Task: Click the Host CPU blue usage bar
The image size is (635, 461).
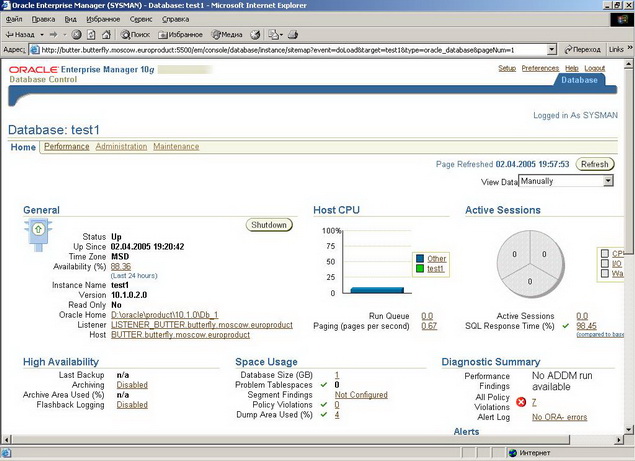Action: (377, 290)
